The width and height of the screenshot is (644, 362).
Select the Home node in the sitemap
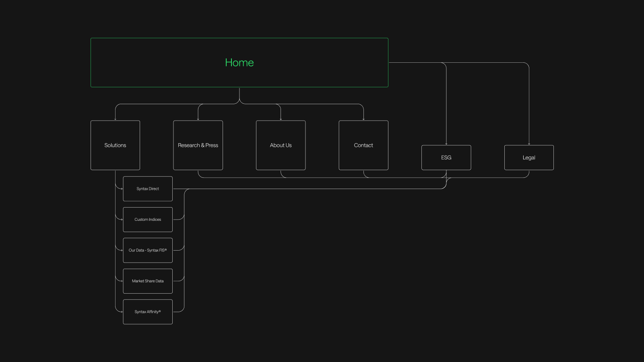(x=239, y=62)
